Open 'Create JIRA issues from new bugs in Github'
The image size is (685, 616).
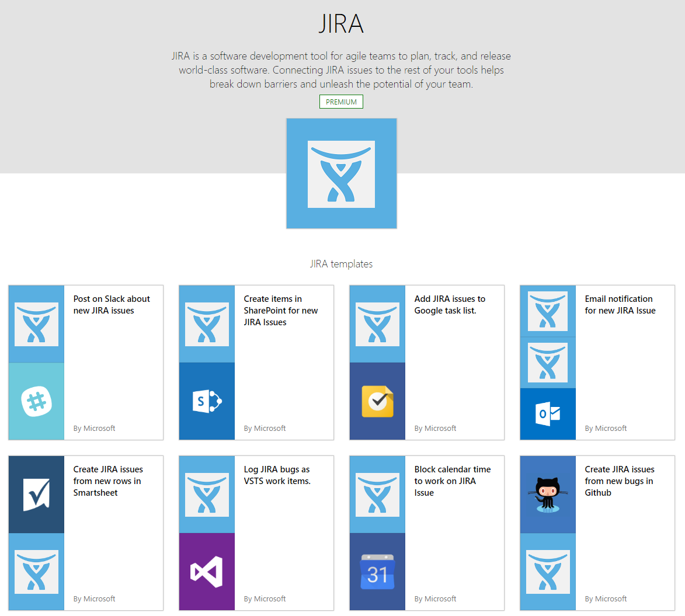click(x=619, y=481)
